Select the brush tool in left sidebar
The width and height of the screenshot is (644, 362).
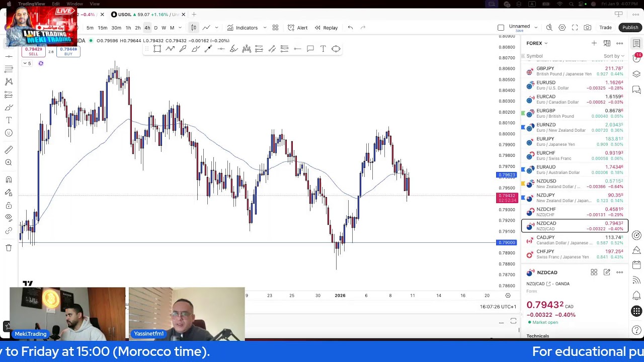click(x=9, y=107)
